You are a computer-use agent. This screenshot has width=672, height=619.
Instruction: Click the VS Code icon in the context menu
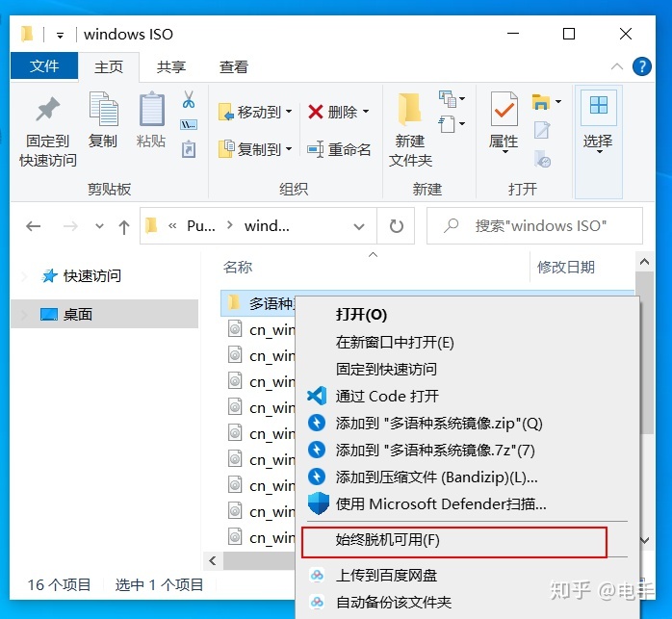click(317, 396)
